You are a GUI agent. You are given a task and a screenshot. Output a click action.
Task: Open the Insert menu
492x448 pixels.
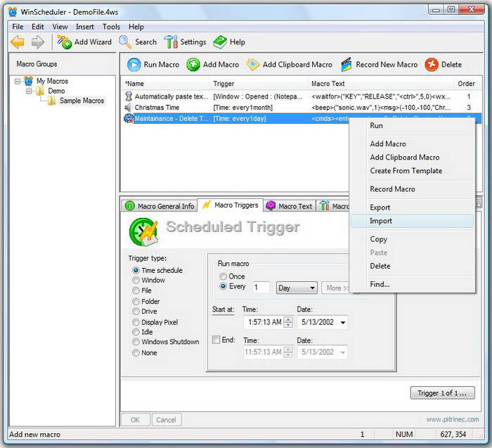click(85, 27)
